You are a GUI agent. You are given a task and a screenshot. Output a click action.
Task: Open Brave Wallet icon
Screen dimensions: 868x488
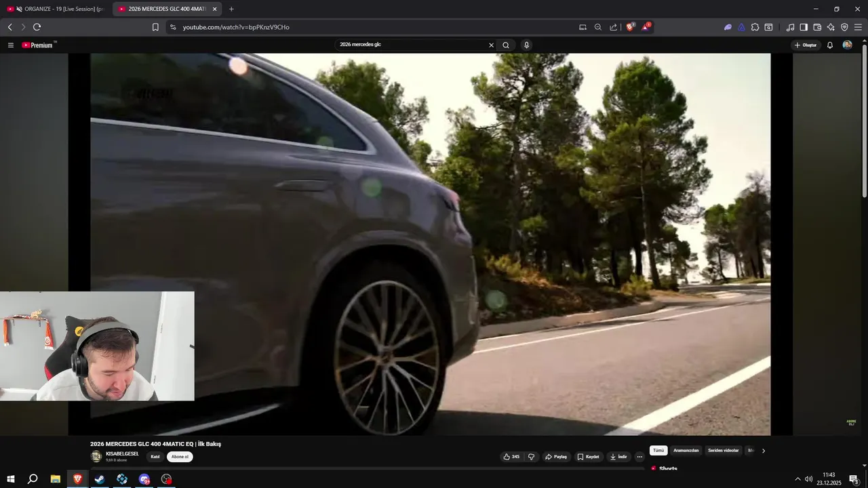[817, 27]
